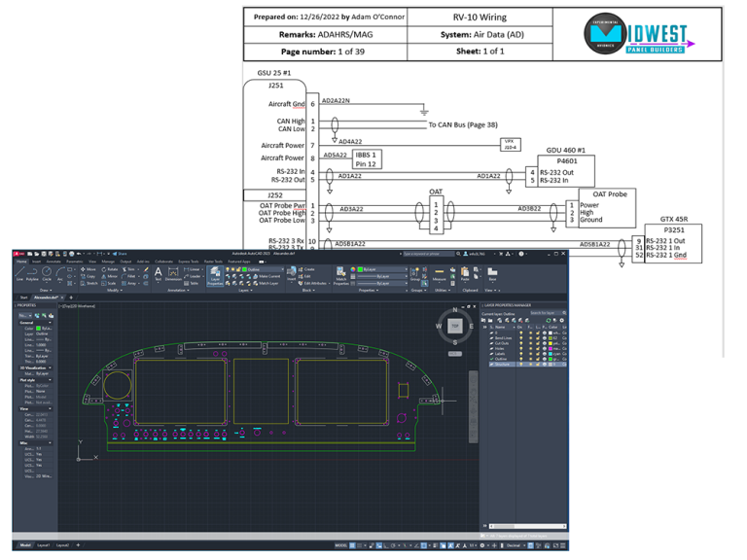Image resolution: width=747 pixels, height=560 pixels.
Task: Click the color swatch of Cut Outs layer
Action: [551, 343]
